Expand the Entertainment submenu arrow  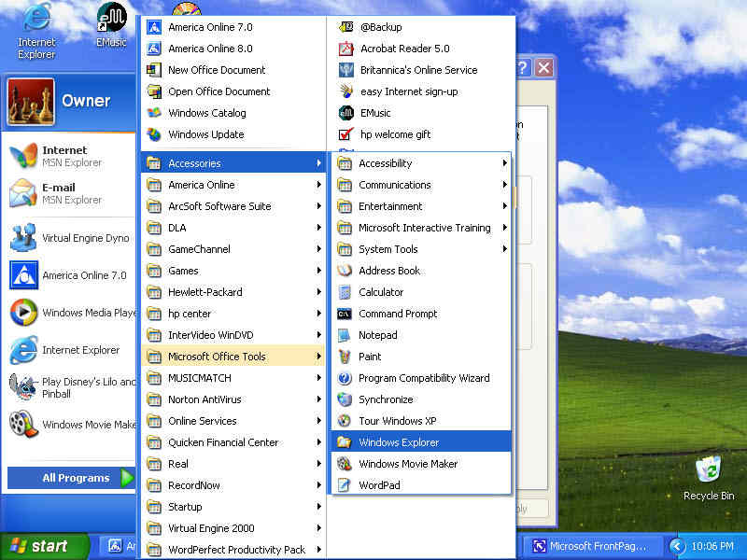(504, 206)
